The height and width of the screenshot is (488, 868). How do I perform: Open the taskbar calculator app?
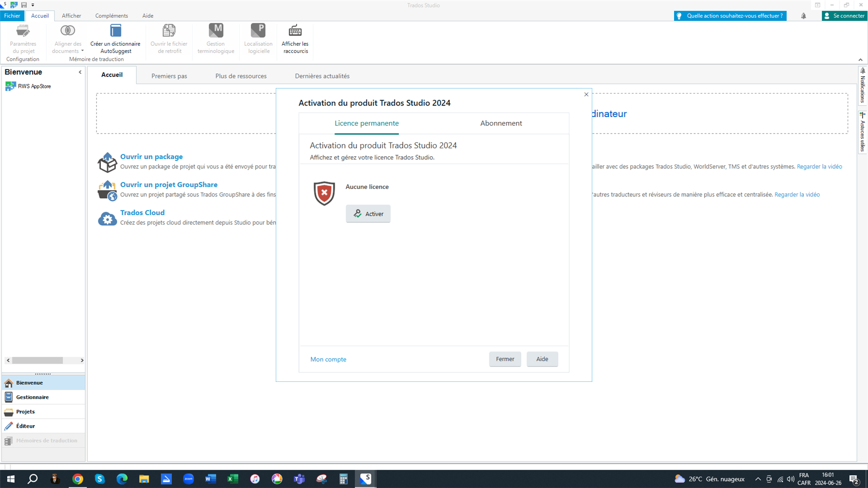(343, 479)
